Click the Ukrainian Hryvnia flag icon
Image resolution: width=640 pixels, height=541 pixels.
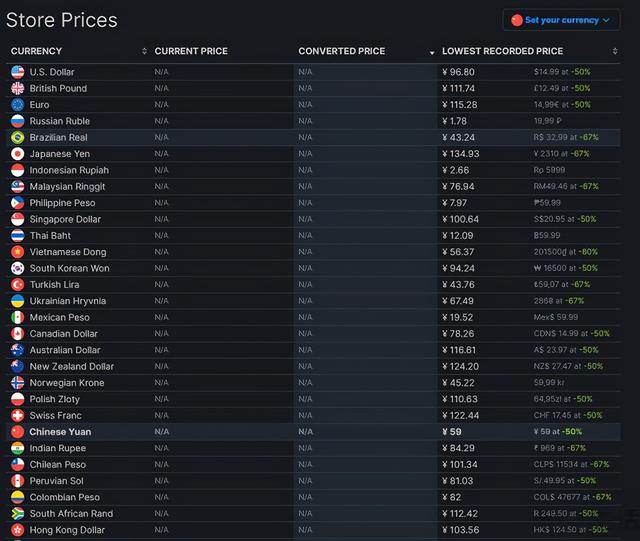tap(17, 301)
